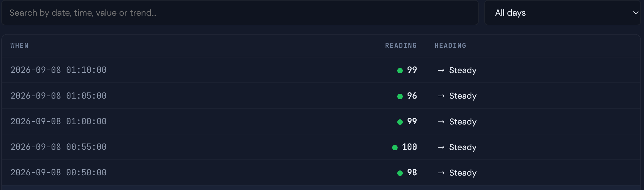Focus the search by date, time, value field
The width and height of the screenshot is (644, 190).
point(240,13)
